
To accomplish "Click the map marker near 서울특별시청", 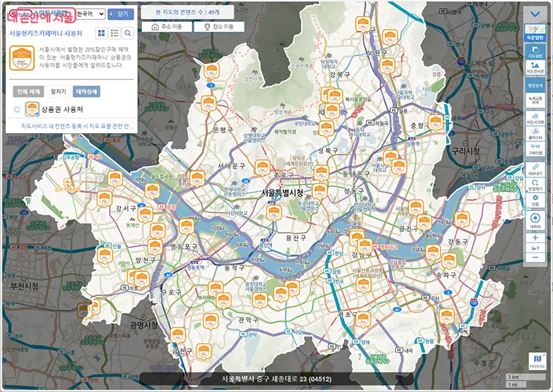I will tap(274, 212).
